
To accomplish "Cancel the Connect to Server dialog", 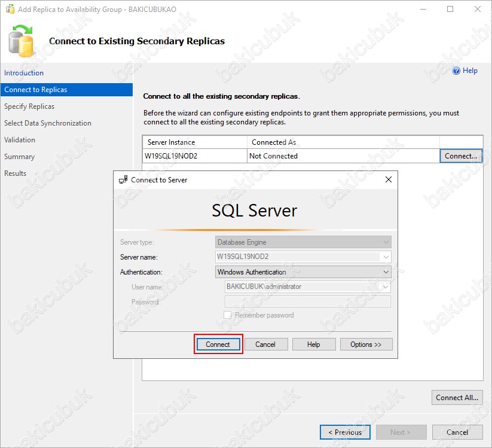I will click(265, 344).
